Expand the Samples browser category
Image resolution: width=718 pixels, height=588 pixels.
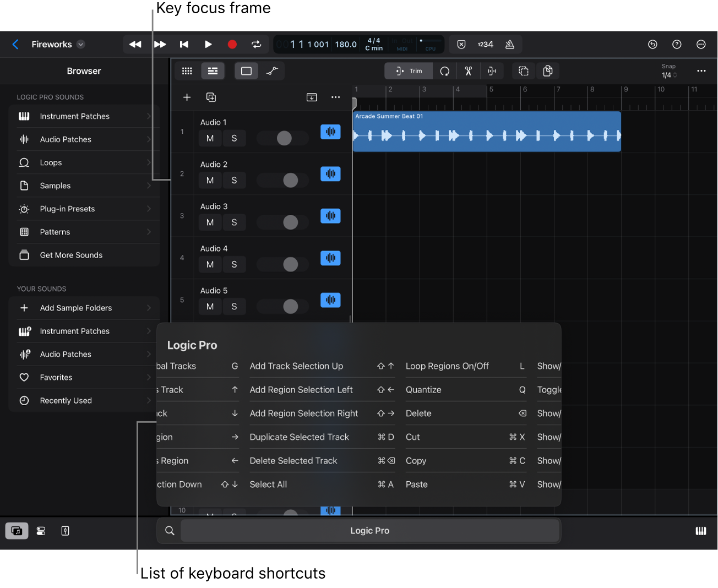[x=84, y=186]
